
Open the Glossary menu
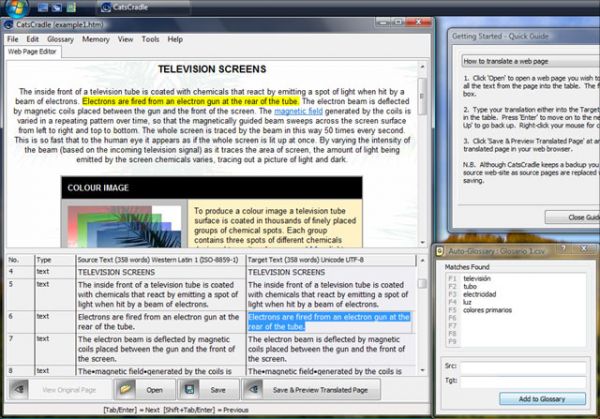(x=60, y=39)
